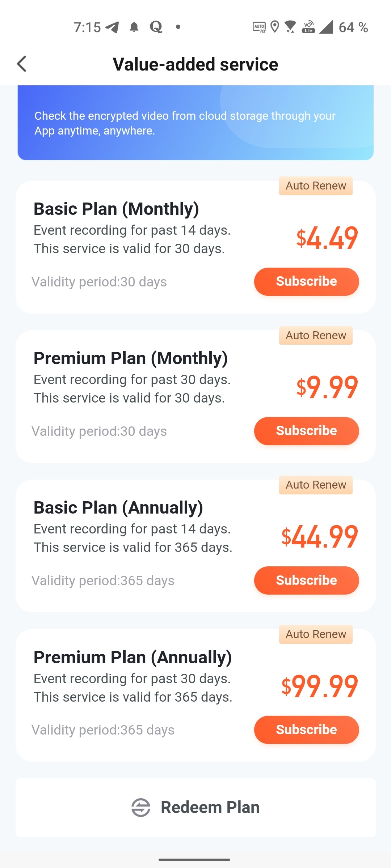Subscribe to Basic Plan (Annually)

(x=306, y=580)
